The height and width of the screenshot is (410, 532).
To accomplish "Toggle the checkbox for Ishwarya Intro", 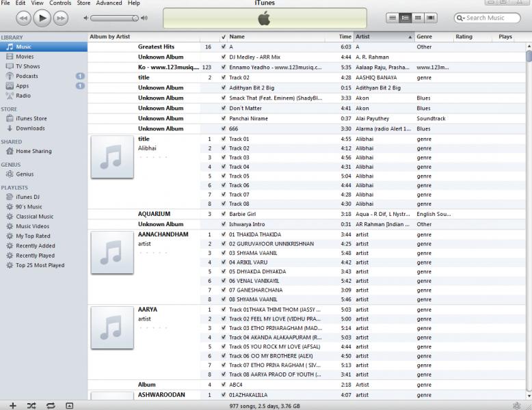I will click(224, 224).
